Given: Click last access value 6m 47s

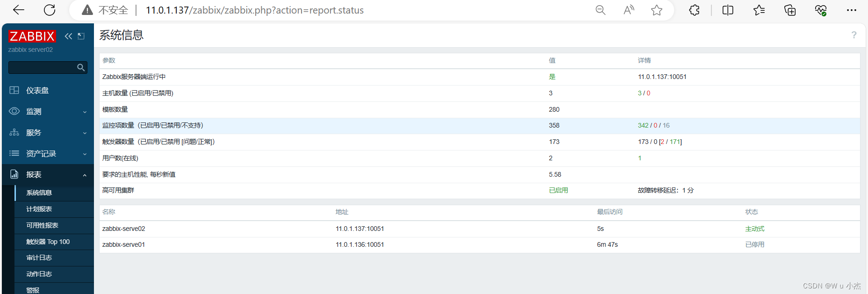Looking at the screenshot, I should click(x=607, y=244).
